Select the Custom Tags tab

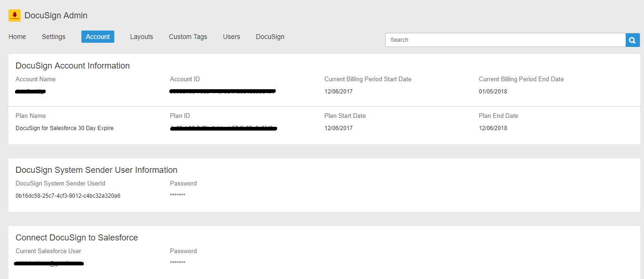(x=188, y=37)
